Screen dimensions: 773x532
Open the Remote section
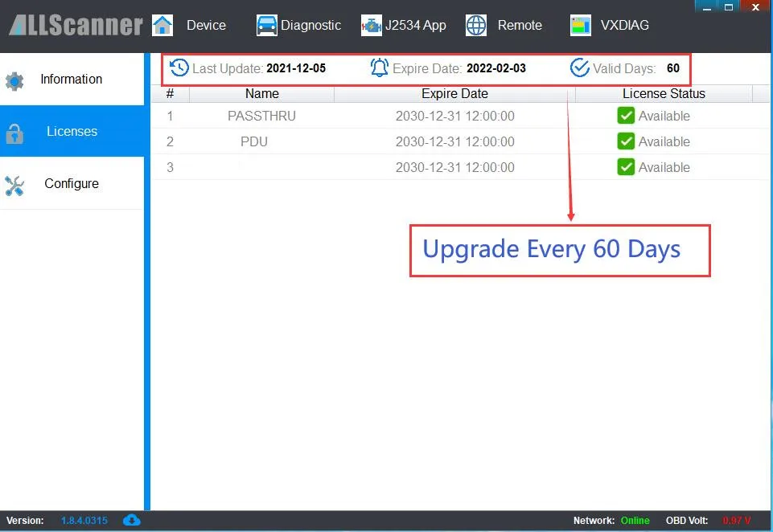520,25
